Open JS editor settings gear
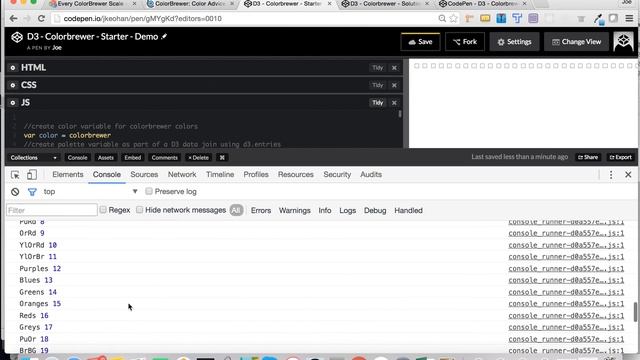The width and height of the screenshot is (640, 360). 13,103
